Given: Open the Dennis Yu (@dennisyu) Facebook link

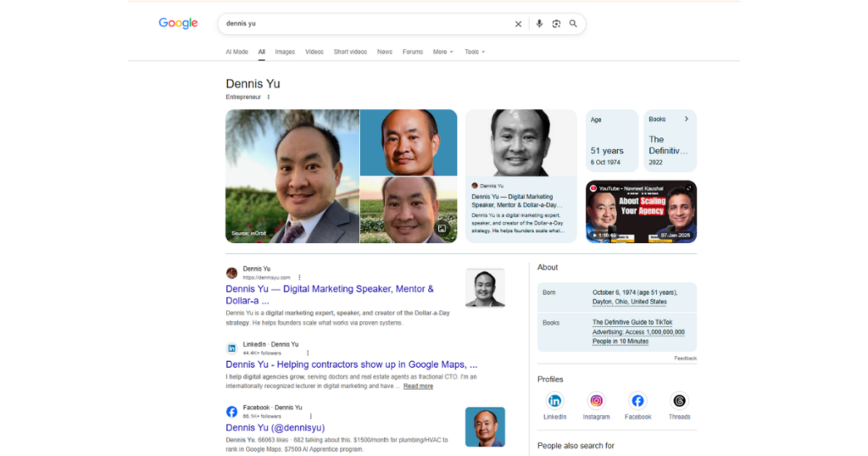Looking at the screenshot, I should tap(275, 428).
